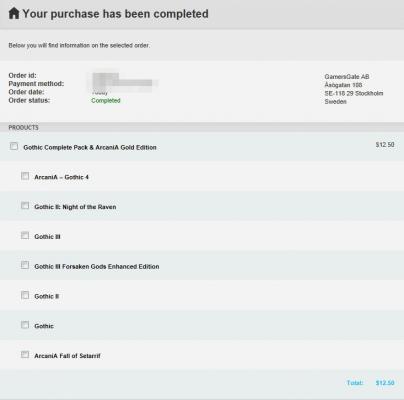Viewport: 404px width, 400px height.
Task: Open the Gothic III Forsaken Gods Enhanced Edition title
Action: point(97,266)
